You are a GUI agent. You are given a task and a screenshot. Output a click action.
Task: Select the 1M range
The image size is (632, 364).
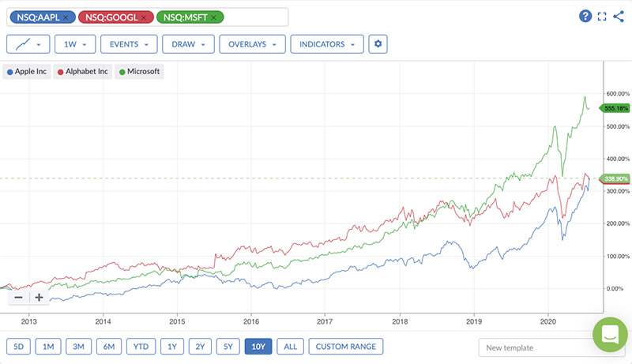48,347
